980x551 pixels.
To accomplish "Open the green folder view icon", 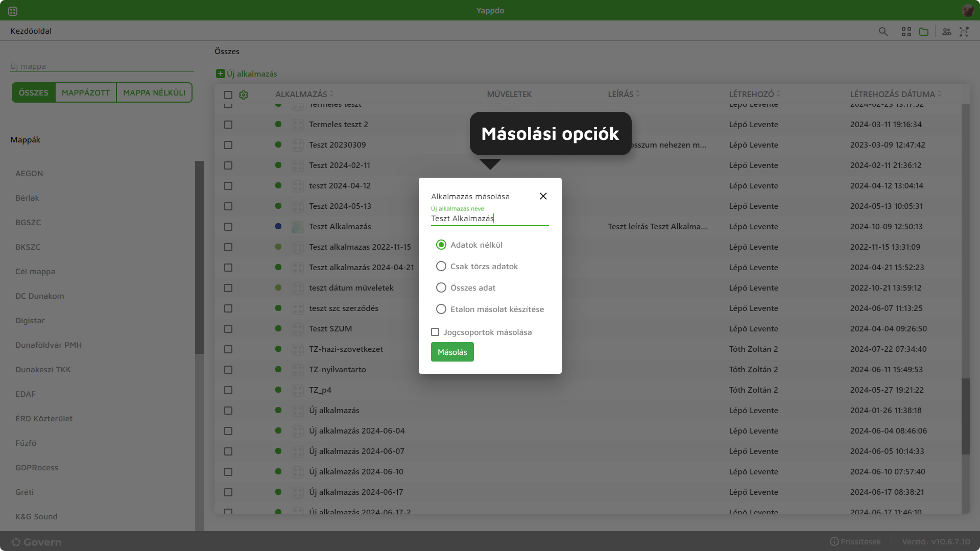I will [x=924, y=32].
